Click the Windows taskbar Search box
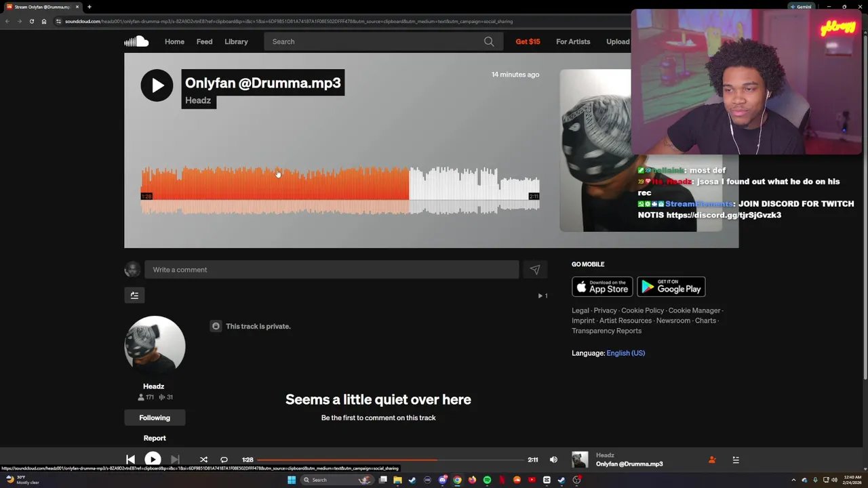This screenshot has width=868, height=488. pos(337,480)
